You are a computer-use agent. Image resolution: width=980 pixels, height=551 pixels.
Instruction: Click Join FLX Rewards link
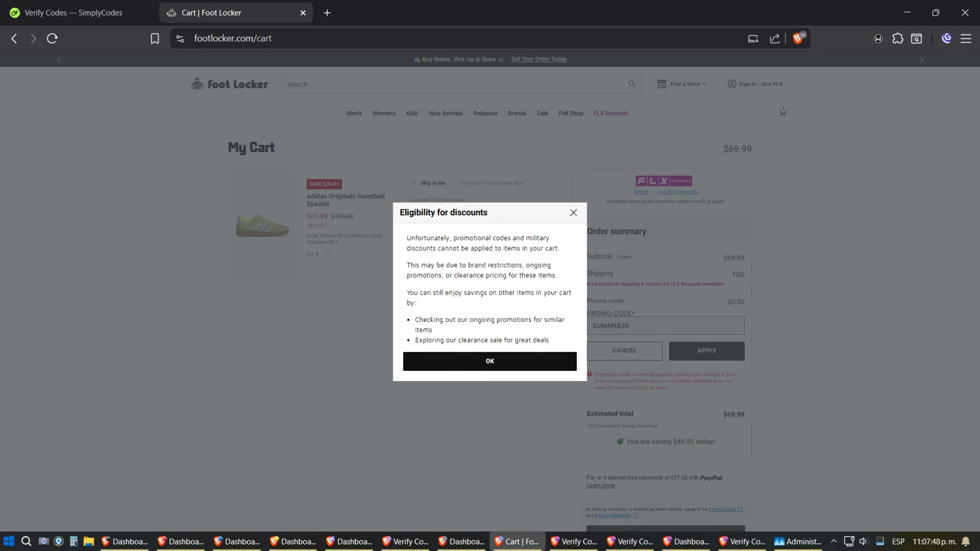(x=678, y=192)
